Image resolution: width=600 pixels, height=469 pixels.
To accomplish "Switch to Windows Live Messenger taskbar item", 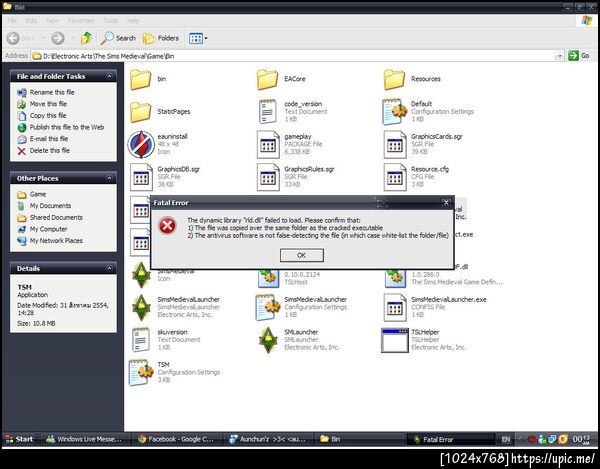I will tap(84, 439).
